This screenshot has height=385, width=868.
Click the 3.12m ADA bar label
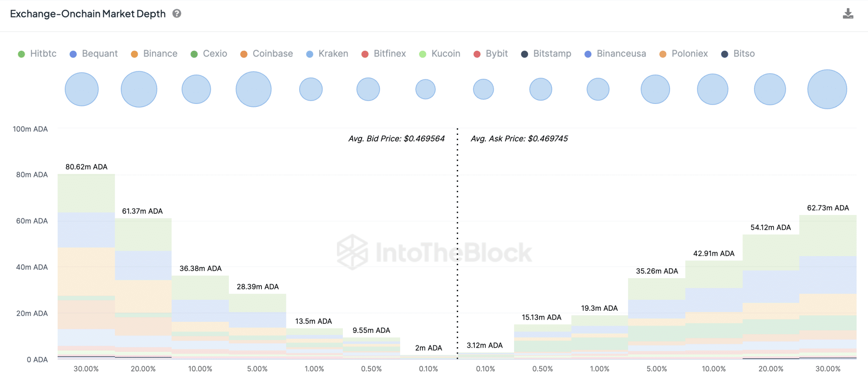pos(484,346)
